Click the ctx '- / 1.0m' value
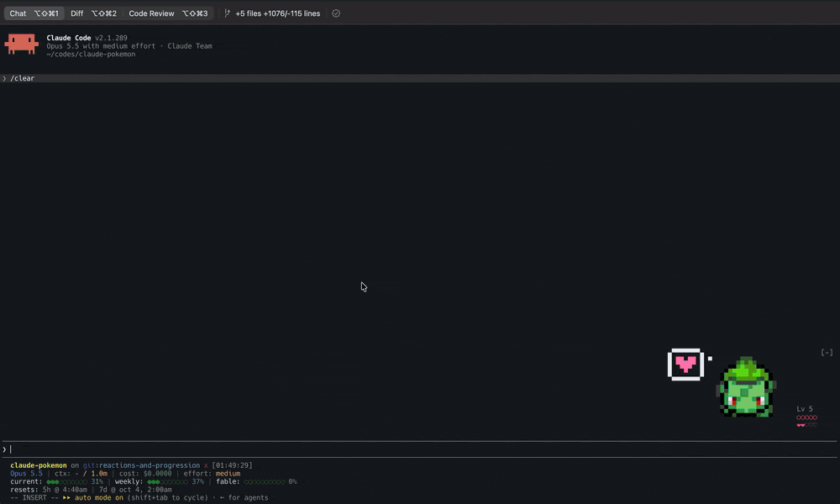Screen dimensions: 840x504 tap(91, 474)
